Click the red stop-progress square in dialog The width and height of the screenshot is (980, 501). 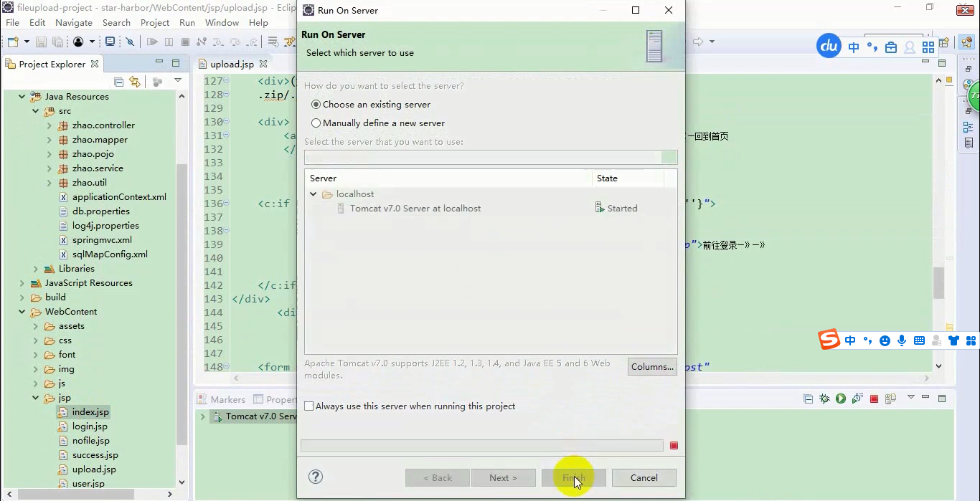674,446
